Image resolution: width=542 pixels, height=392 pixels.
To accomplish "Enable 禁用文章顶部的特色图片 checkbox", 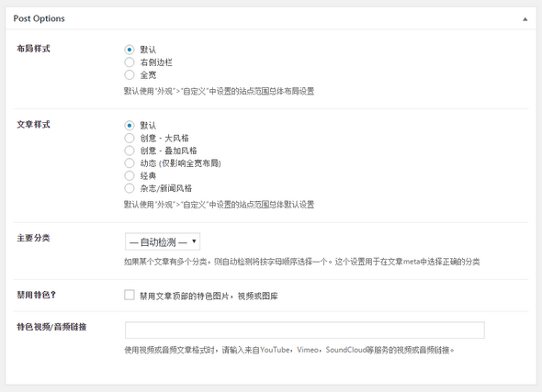I will (x=130, y=295).
